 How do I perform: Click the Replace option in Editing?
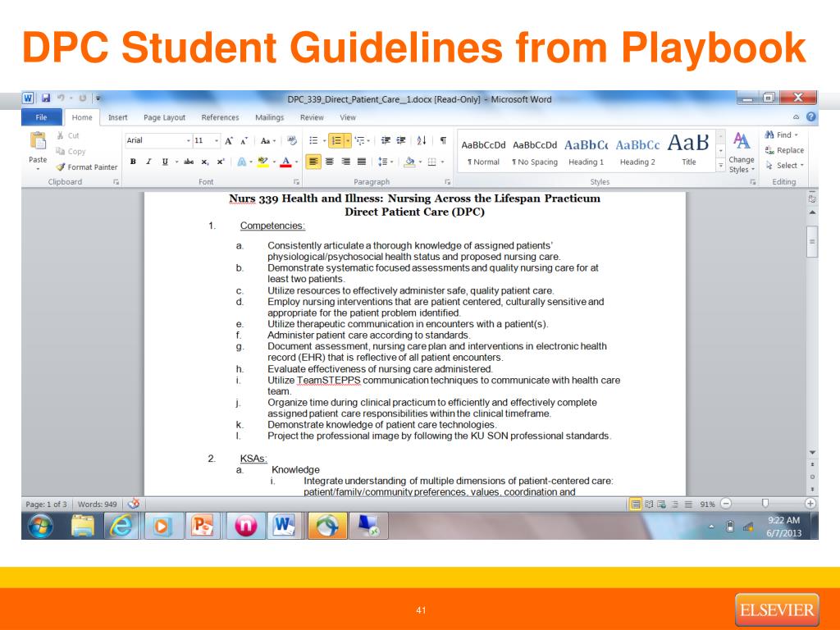(785, 151)
